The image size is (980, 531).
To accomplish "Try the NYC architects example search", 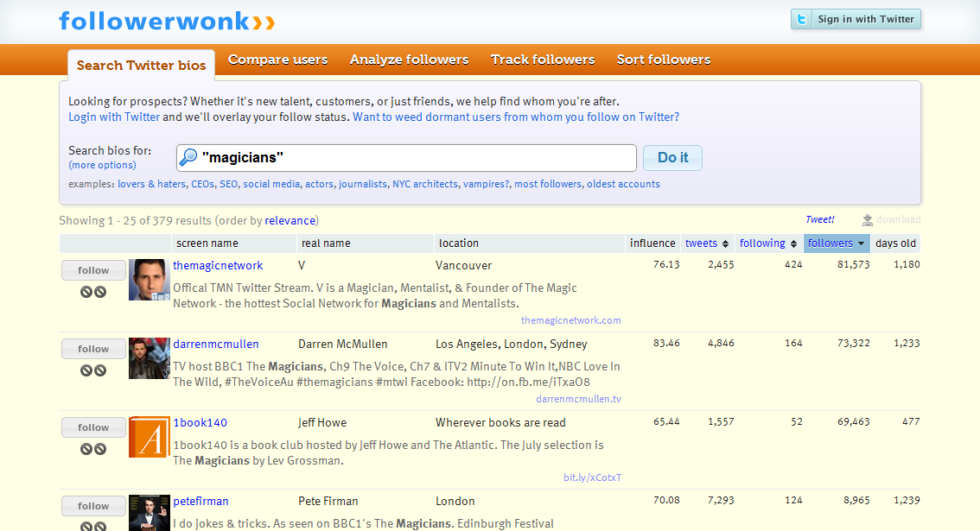I will point(425,184).
